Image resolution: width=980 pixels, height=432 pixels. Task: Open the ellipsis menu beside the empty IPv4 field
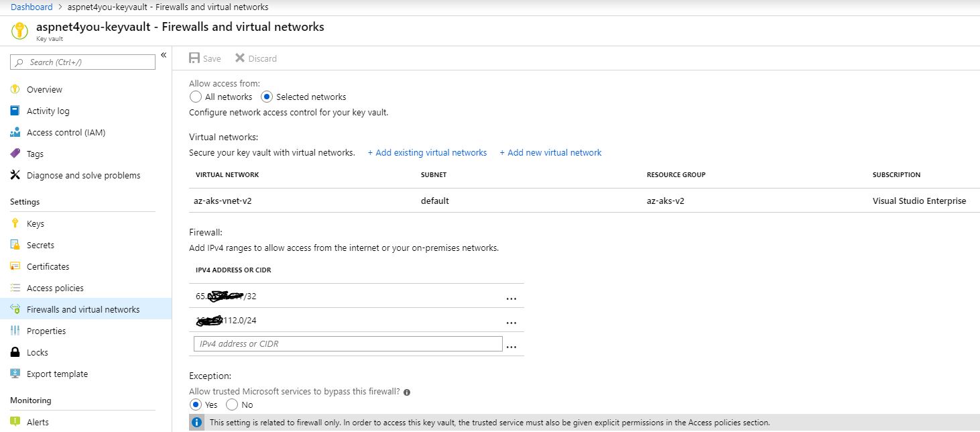(511, 347)
